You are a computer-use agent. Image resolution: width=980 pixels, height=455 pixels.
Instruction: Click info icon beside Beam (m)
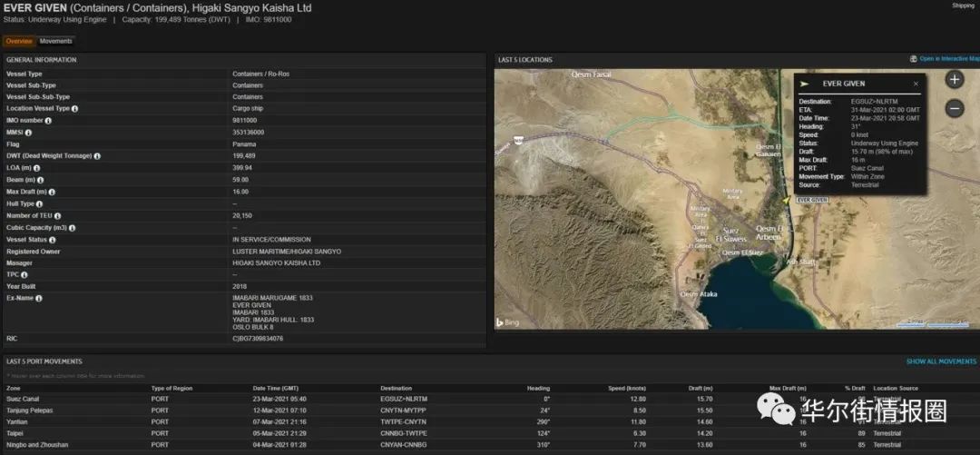click(40, 180)
